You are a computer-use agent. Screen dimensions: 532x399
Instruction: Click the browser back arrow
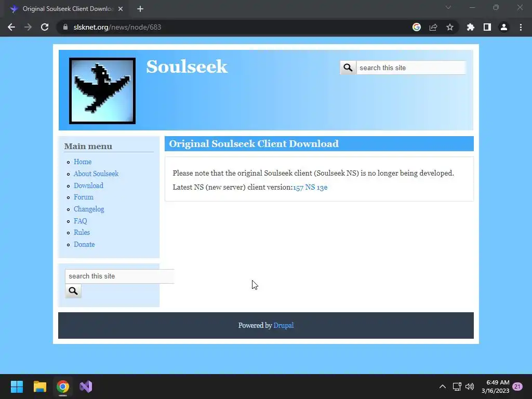click(x=11, y=27)
